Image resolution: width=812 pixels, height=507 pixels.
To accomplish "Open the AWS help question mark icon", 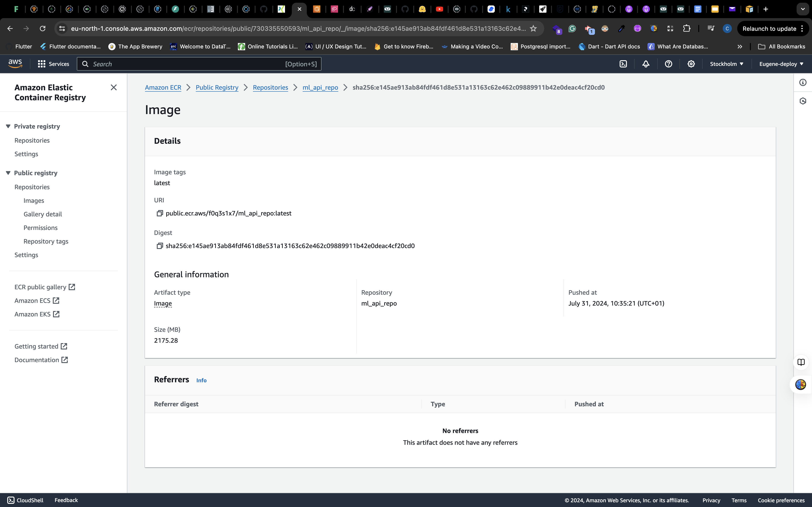I will [x=668, y=64].
